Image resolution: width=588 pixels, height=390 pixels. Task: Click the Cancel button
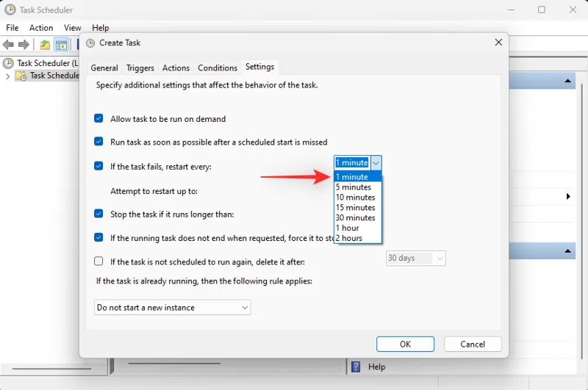tap(473, 344)
